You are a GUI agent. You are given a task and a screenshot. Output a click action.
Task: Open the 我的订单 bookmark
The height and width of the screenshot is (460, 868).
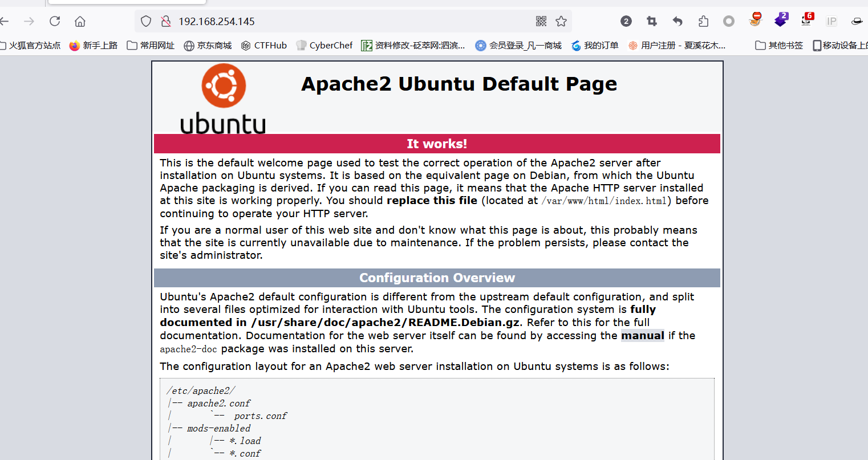595,45
